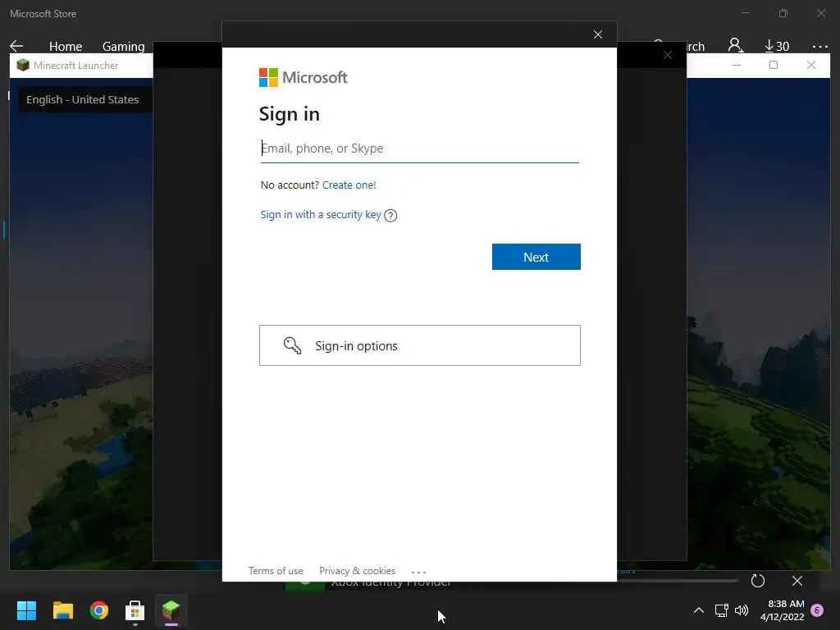The width and height of the screenshot is (840, 630).
Task: Close the Minecraft Launcher window
Action: coord(811,65)
